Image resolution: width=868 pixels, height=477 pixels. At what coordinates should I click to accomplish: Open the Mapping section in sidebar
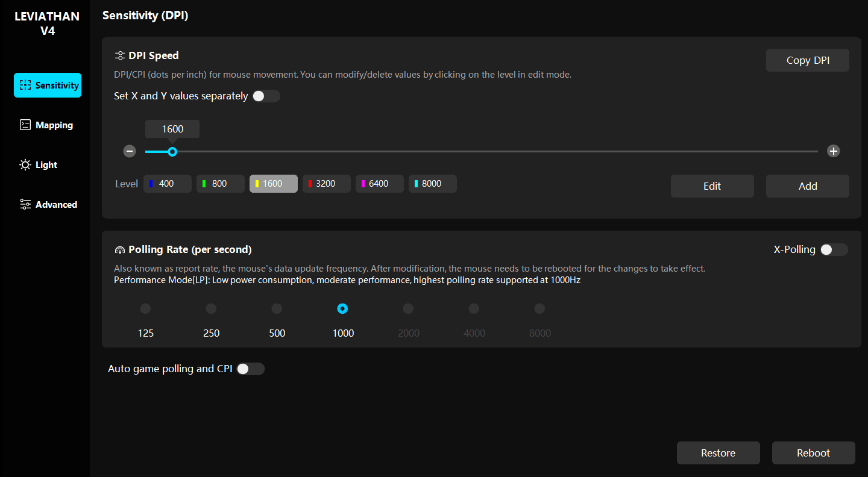coord(47,125)
